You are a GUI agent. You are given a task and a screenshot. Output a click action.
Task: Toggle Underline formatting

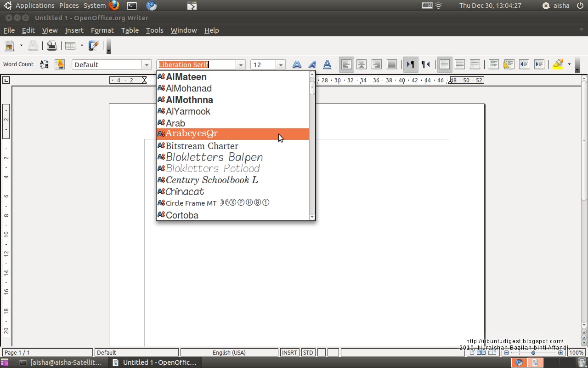click(x=328, y=64)
